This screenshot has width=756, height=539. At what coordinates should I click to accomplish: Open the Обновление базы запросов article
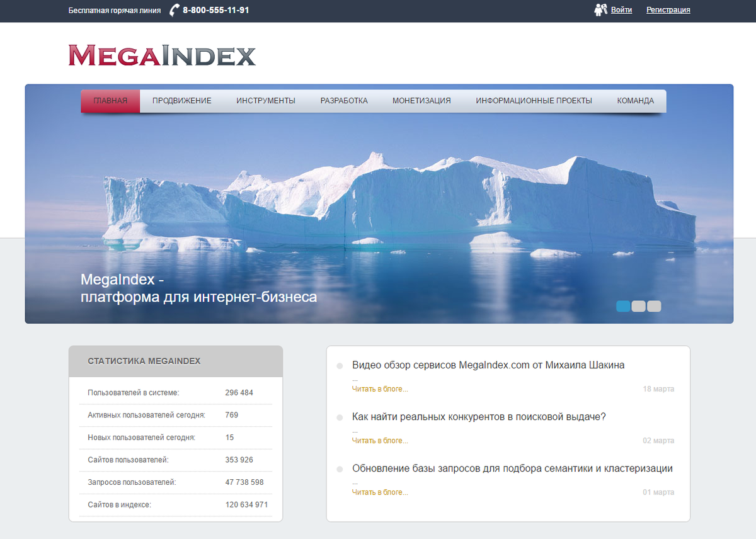(512, 468)
